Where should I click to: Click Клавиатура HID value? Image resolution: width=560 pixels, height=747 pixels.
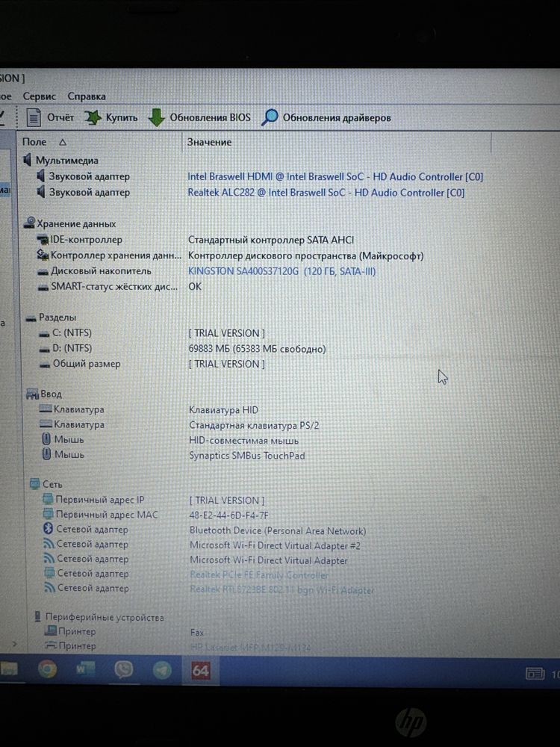[x=223, y=409]
